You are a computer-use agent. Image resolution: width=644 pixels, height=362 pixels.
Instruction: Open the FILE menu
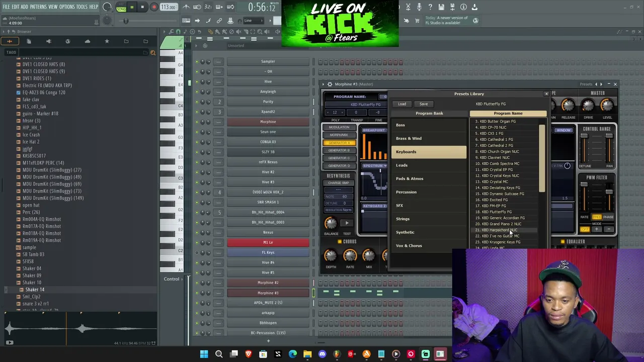(6, 7)
